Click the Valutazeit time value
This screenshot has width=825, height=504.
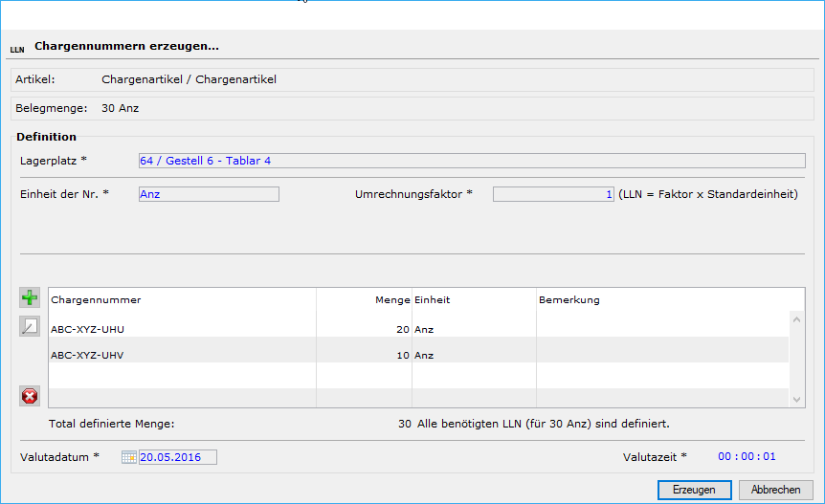pyautogui.click(x=747, y=457)
